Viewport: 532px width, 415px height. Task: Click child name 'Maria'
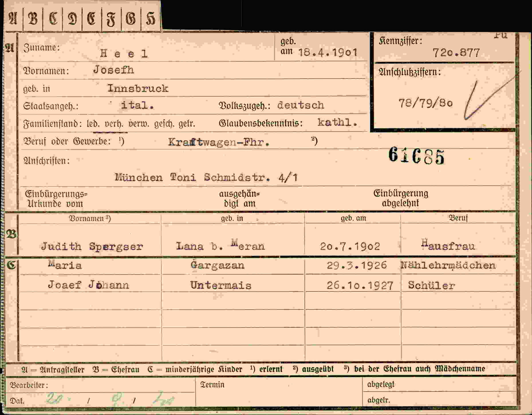pos(65,264)
